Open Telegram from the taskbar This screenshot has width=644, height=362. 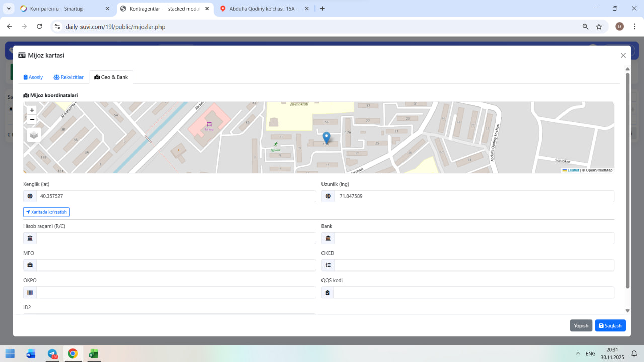pyautogui.click(x=52, y=354)
